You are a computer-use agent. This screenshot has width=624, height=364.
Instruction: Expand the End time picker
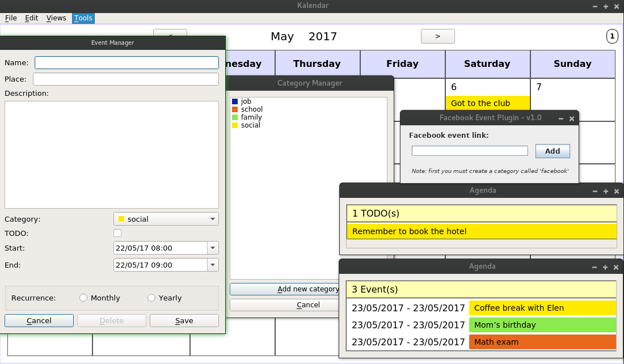pos(213,264)
